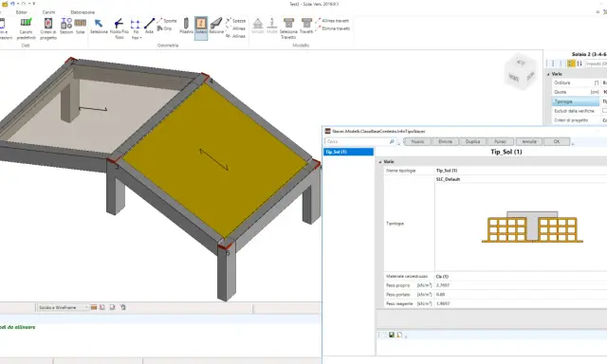Toggle the highlighted Solaio tool
607x364 pixels.
[201, 27]
